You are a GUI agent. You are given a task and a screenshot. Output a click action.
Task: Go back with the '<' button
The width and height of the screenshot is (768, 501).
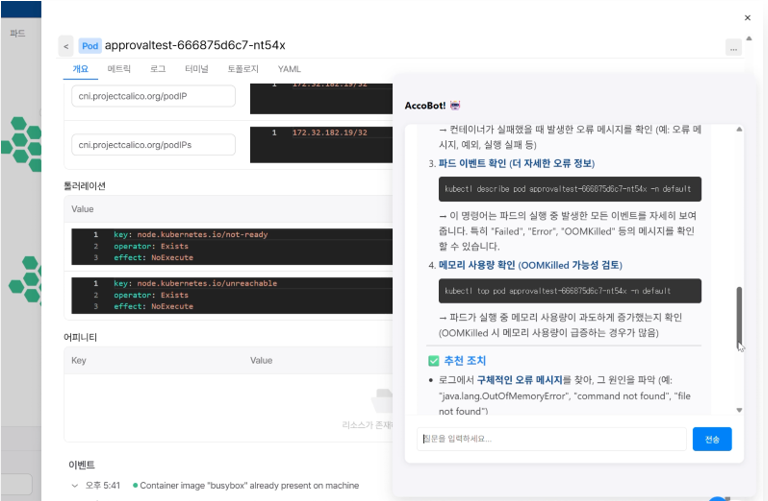[x=66, y=46]
